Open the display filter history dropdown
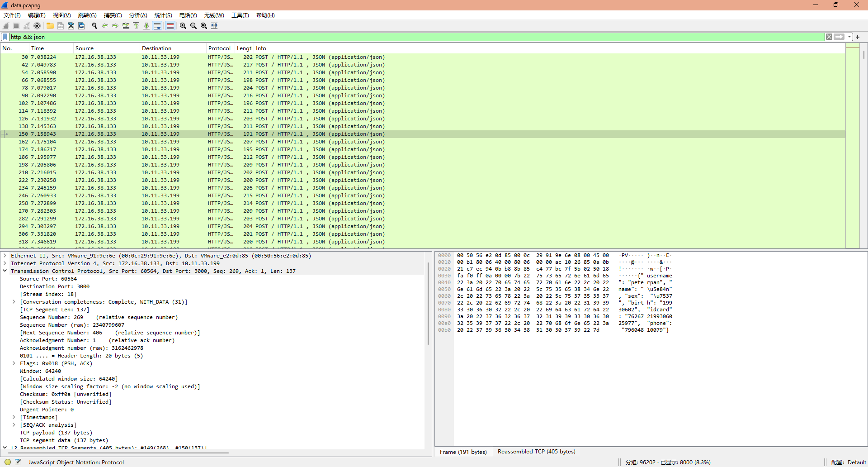 point(849,37)
